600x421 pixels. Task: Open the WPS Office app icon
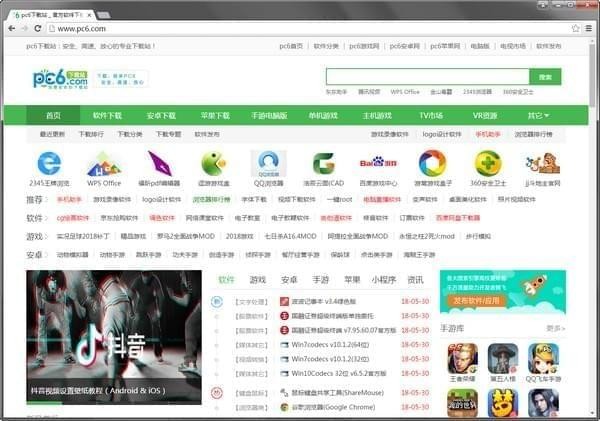click(104, 163)
